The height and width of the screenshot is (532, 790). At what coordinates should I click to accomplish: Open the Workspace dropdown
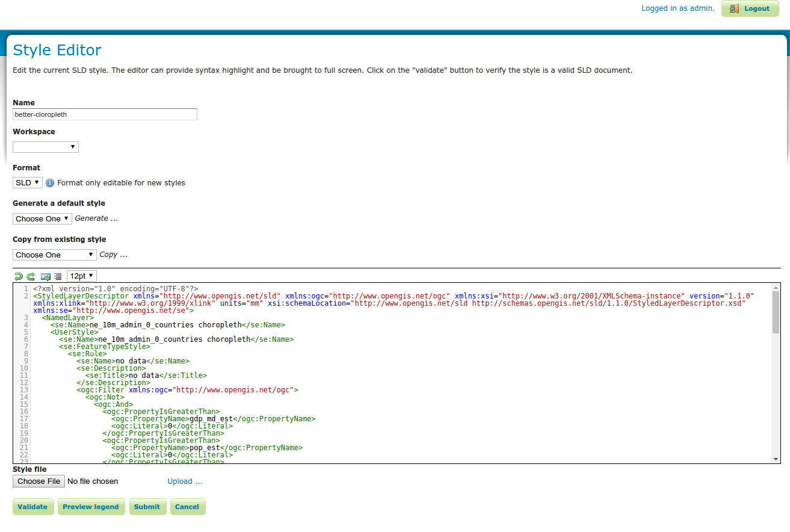point(46,147)
